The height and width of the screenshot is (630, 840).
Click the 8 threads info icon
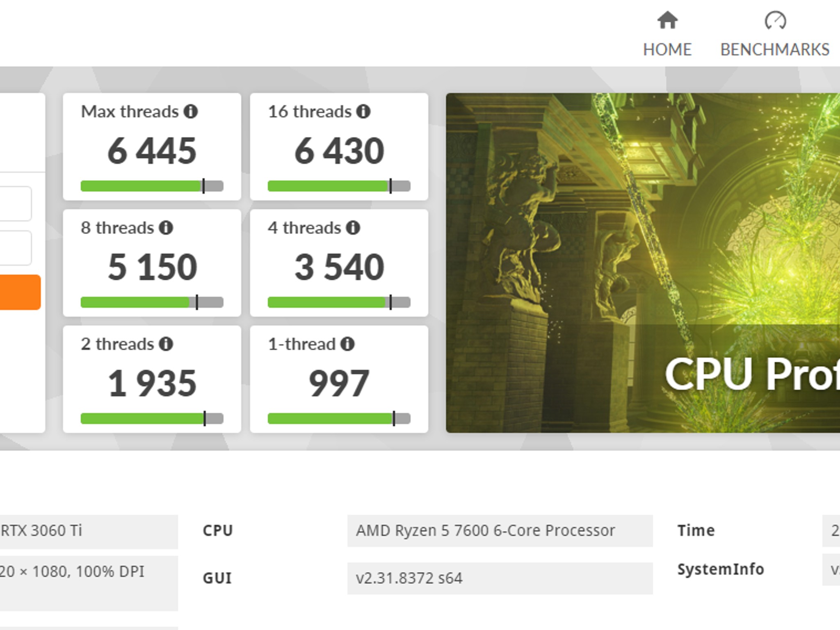coord(166,228)
